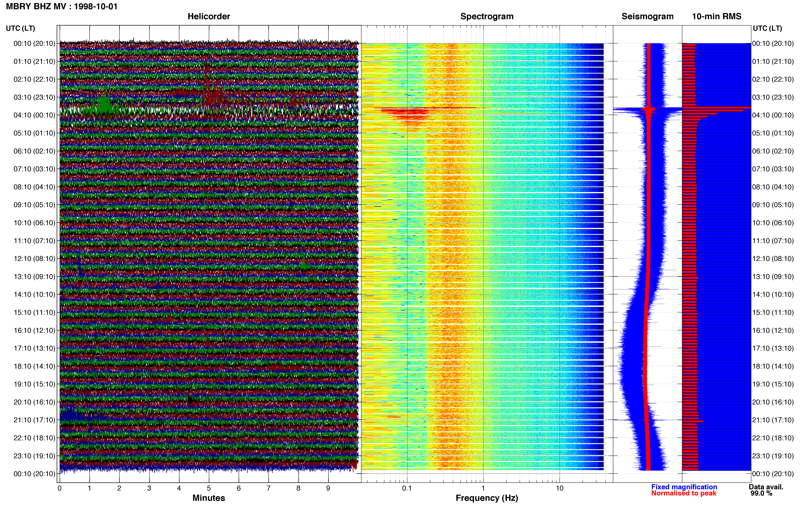Click the 'Spectrogram' panel heading
The width and height of the screenshot is (812, 508).
(487, 16)
